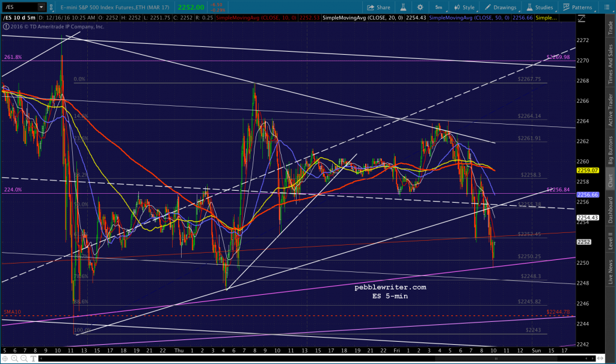Click the zoom out magnifier icon
This screenshot has width=616, height=364.
click(x=24, y=359)
